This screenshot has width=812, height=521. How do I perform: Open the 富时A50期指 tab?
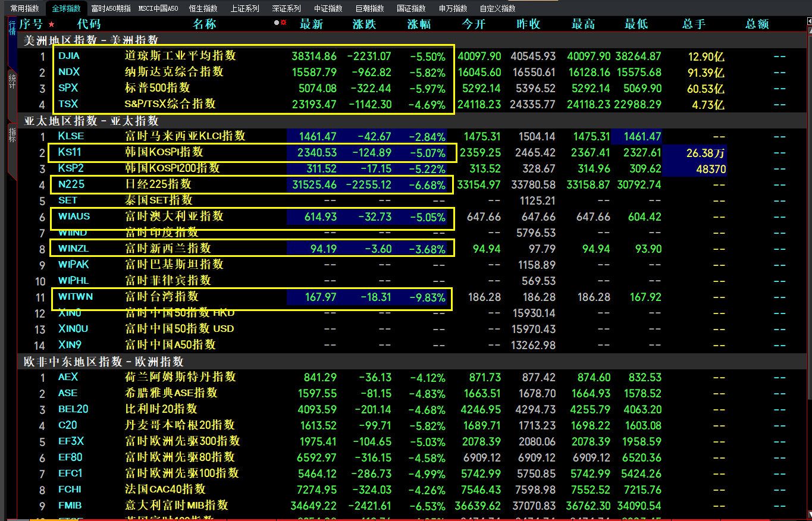111,8
